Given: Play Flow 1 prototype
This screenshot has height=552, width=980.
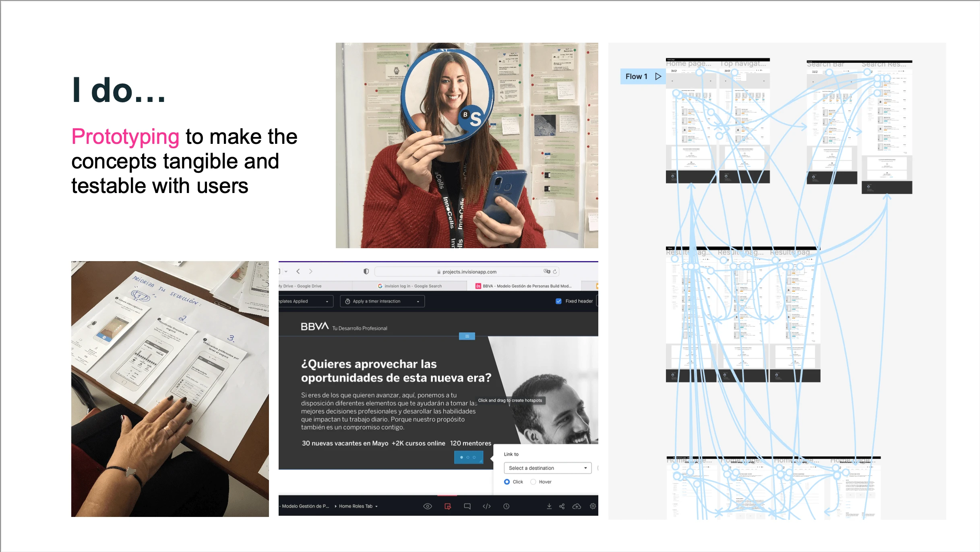Looking at the screenshot, I should pyautogui.click(x=658, y=76).
